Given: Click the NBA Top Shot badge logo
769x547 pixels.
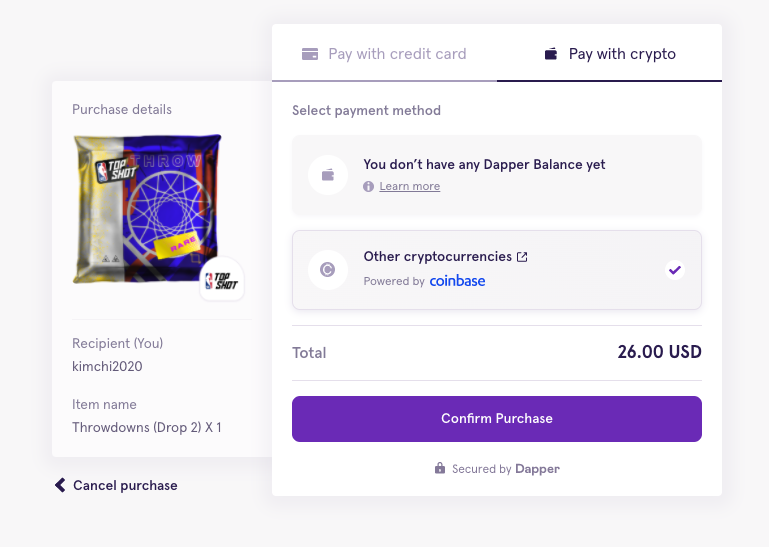Looking at the screenshot, I should click(222, 280).
